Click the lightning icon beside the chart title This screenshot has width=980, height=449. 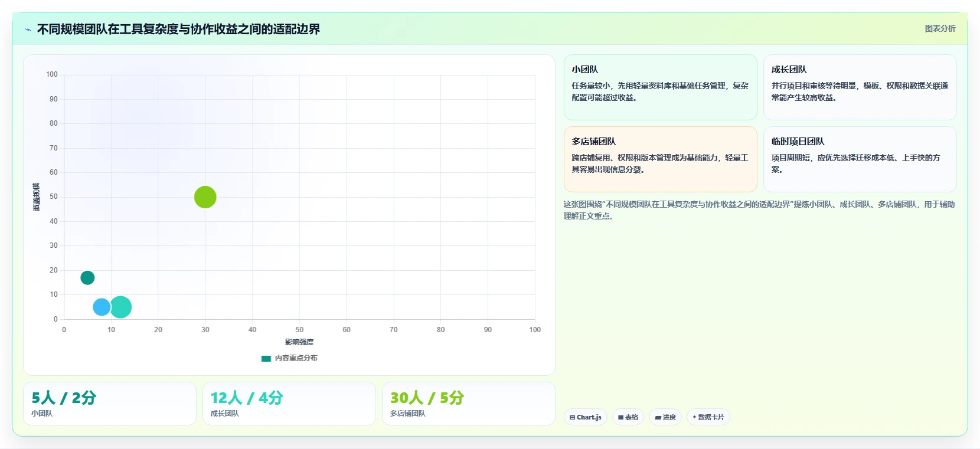point(28,30)
